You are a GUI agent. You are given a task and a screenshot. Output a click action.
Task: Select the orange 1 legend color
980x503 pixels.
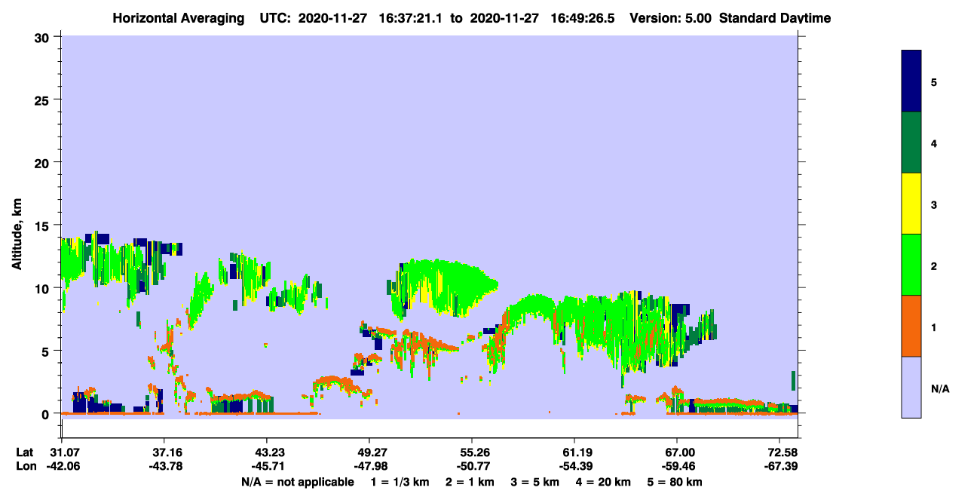pos(911,326)
